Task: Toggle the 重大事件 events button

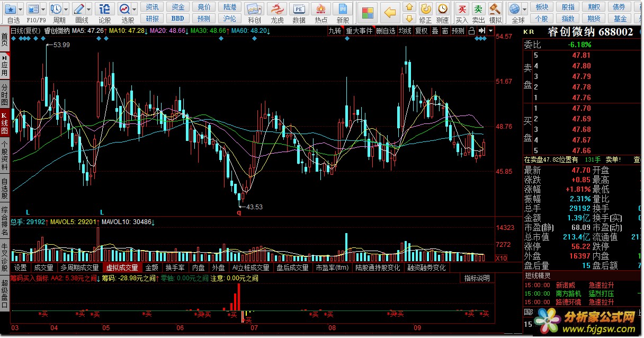Action: pyautogui.click(x=359, y=31)
